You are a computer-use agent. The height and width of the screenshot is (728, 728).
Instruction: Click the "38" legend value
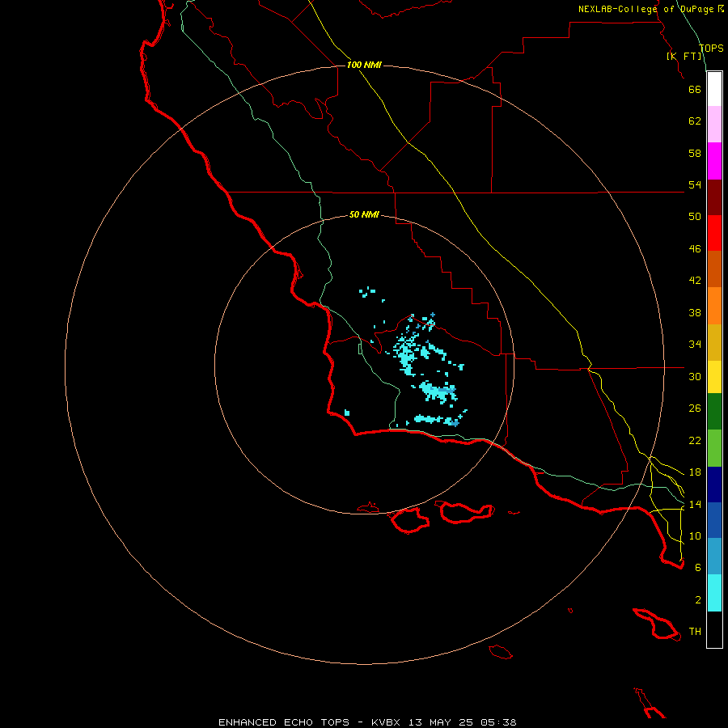[695, 312]
